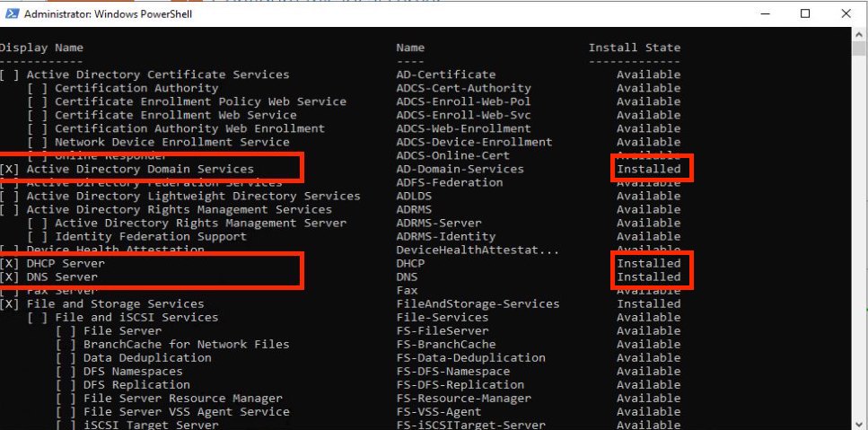This screenshot has height=430, width=868.
Task: Click the 'FS-DFS-Namespace' name value
Action: coord(453,372)
